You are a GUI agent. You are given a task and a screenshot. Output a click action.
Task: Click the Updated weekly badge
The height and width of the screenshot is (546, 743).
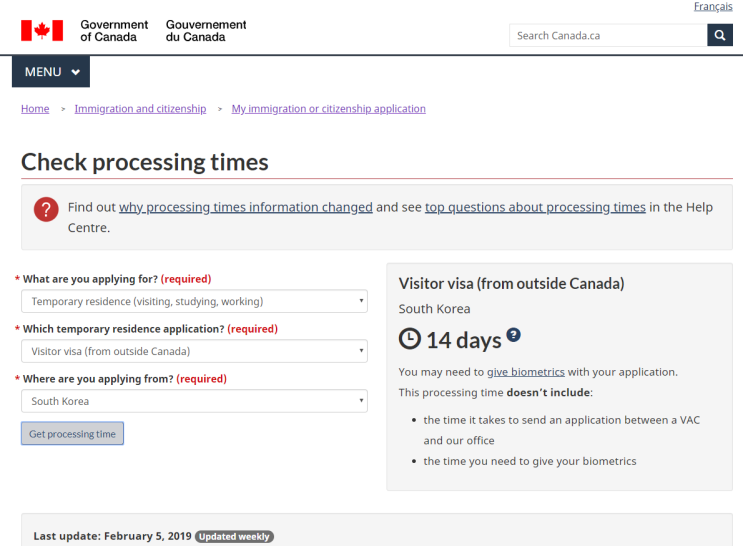point(234,537)
